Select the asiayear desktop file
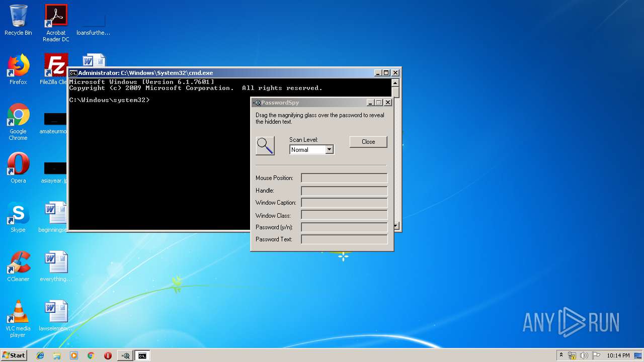Image resolution: width=644 pixels, height=362 pixels. tap(54, 172)
